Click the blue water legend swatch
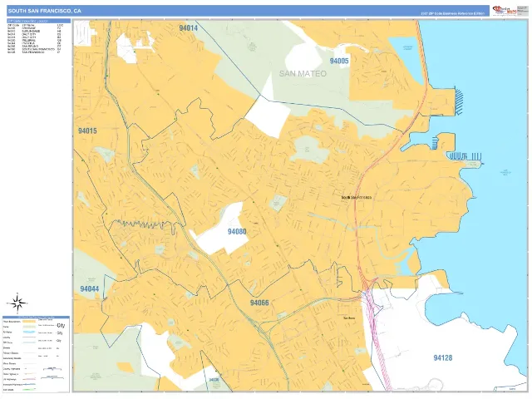The image size is (532, 399). 29,332
